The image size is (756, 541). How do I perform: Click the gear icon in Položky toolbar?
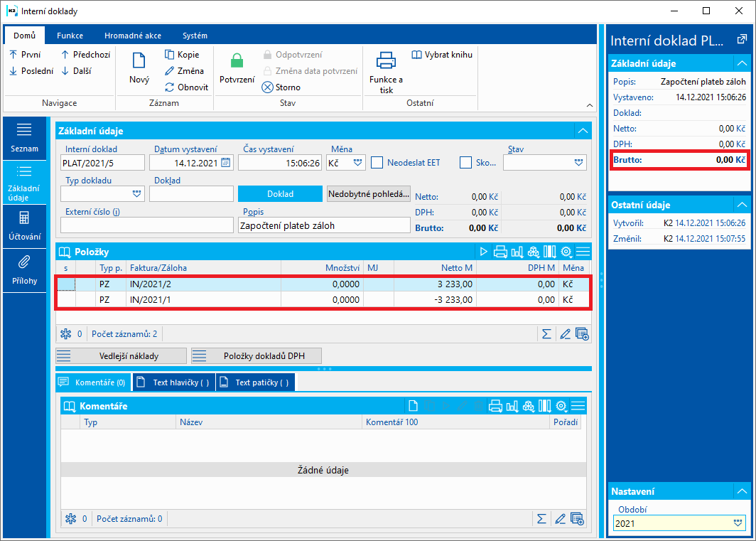pyautogui.click(x=566, y=252)
